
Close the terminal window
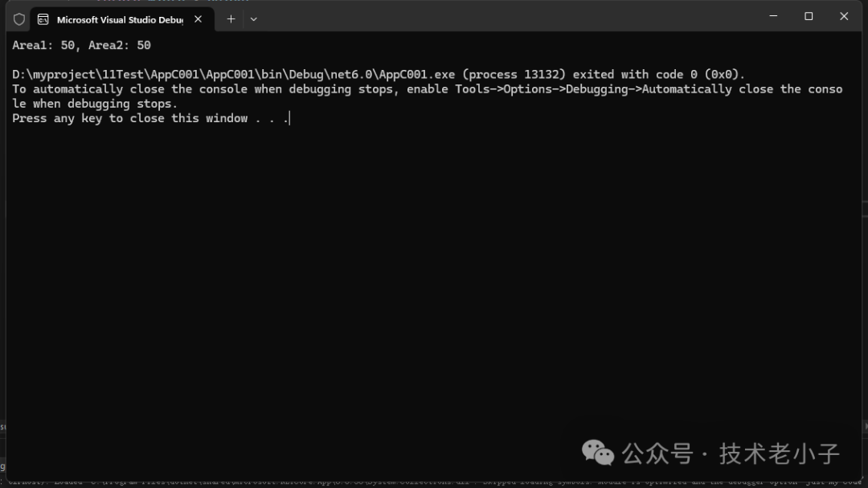point(844,16)
